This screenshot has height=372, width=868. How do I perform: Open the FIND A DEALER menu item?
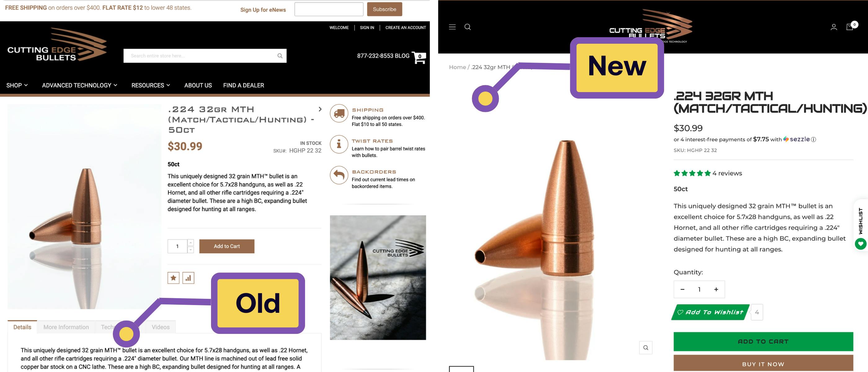[x=244, y=85]
